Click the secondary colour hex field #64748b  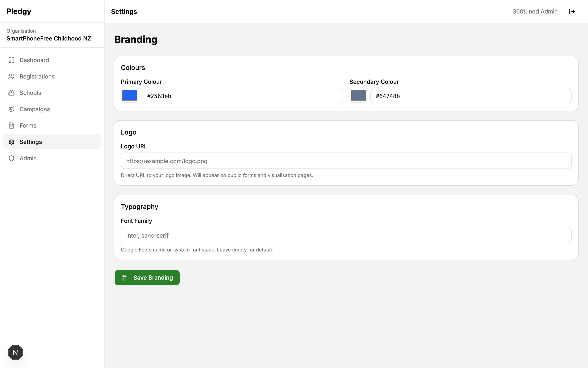(x=471, y=96)
